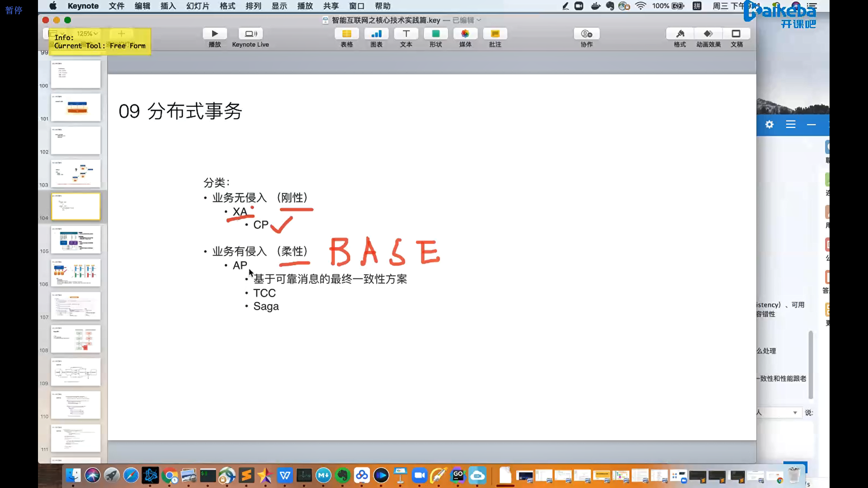Expand the 125% zoom dropdown
The width and height of the screenshot is (868, 488).
click(x=88, y=33)
